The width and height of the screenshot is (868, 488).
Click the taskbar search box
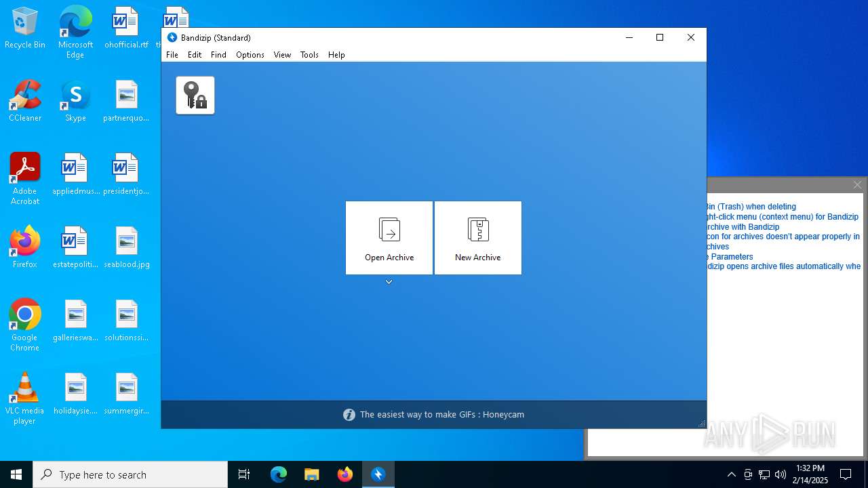[x=130, y=474]
